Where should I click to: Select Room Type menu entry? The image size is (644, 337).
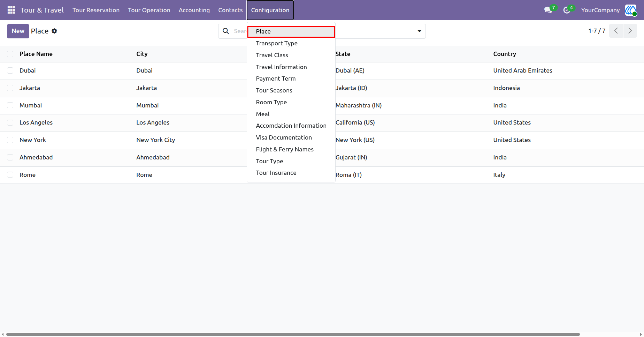pyautogui.click(x=291, y=102)
